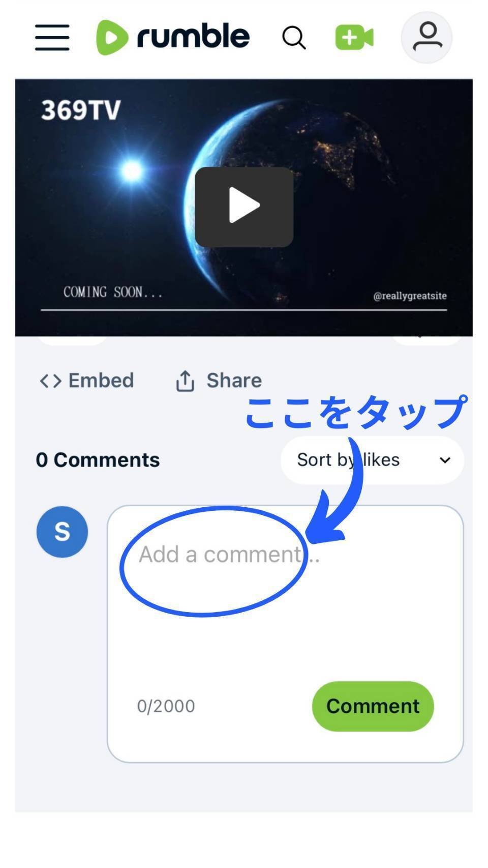Screen dimensions: 488x868
Task: Open the hamburger navigation menu
Action: [52, 37]
